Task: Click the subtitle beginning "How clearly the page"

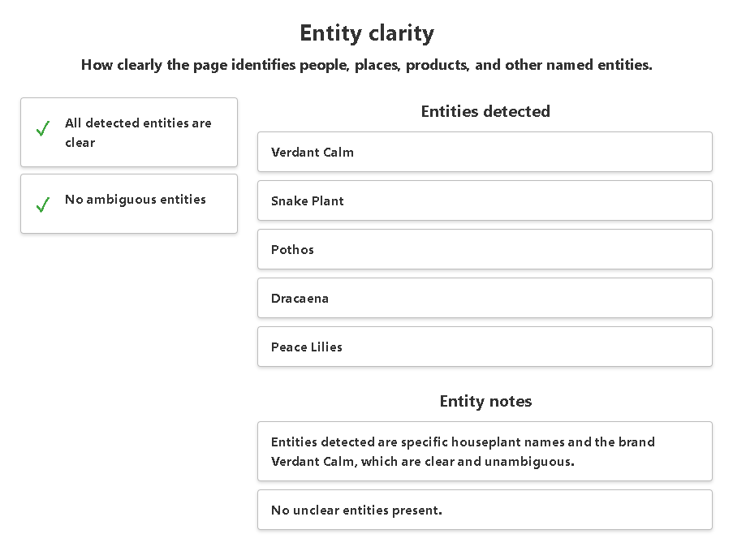Action: (367, 66)
